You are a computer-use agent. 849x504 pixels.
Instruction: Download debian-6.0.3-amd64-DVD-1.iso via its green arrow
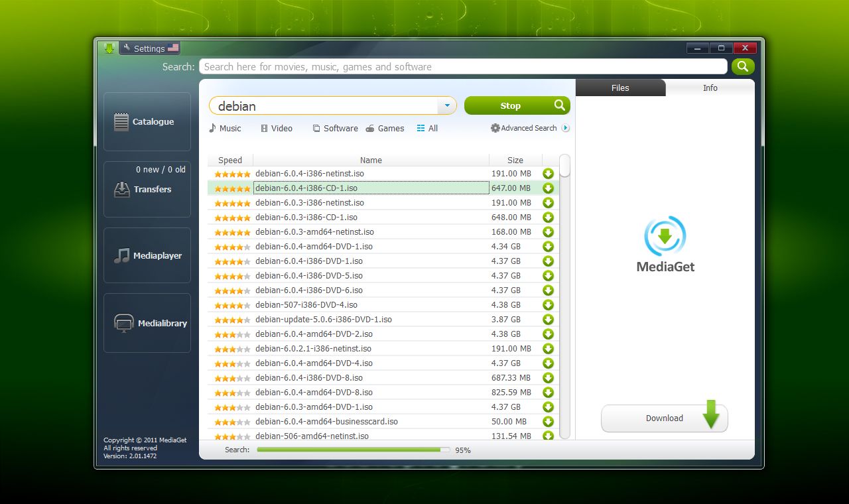pos(548,407)
